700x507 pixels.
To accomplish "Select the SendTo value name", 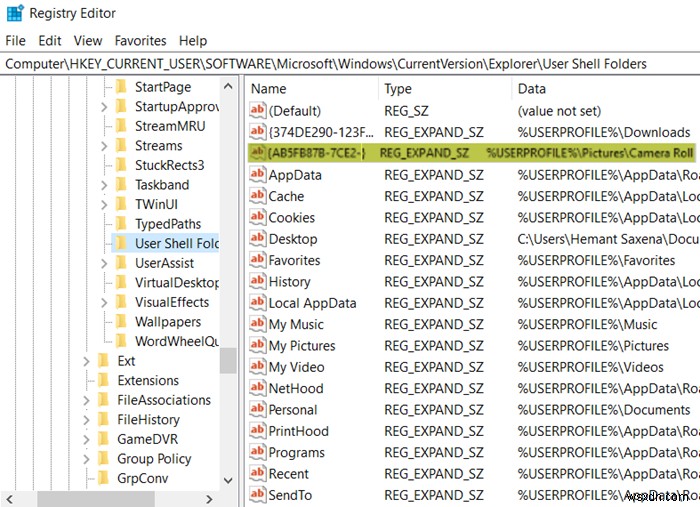I will tap(290, 495).
